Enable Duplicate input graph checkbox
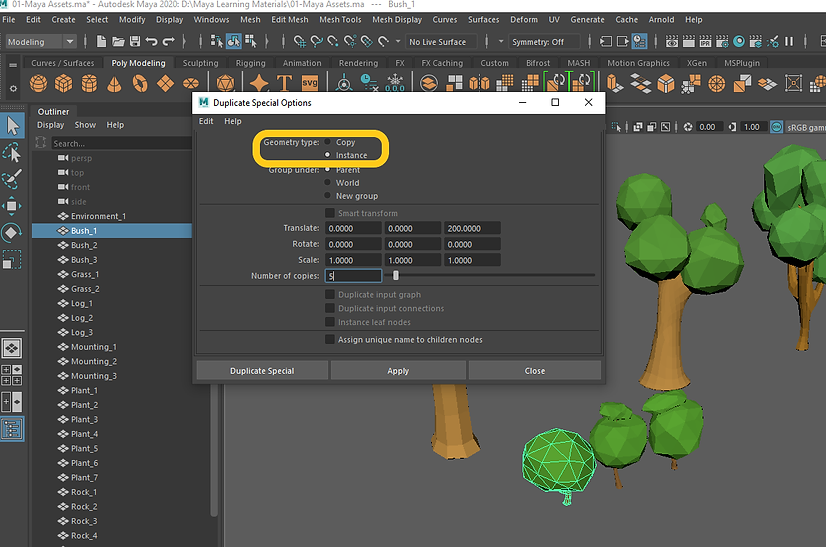Viewport: 826px width, 547px height. [x=330, y=294]
